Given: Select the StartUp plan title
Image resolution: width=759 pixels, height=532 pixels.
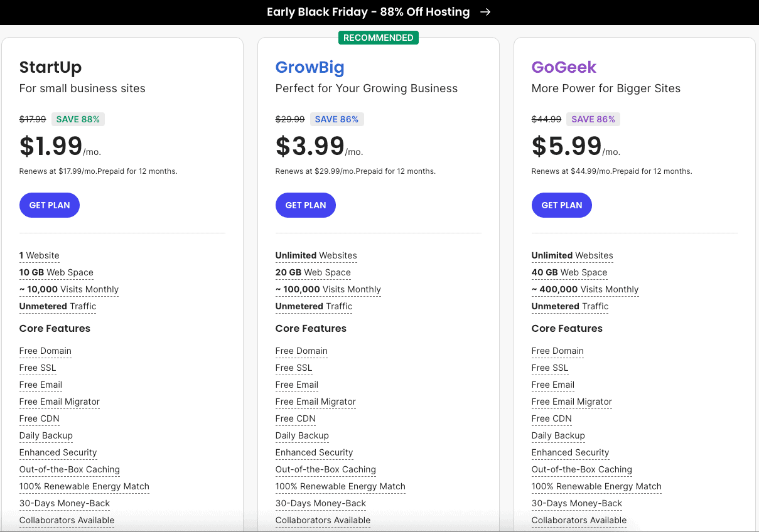Looking at the screenshot, I should [51, 67].
